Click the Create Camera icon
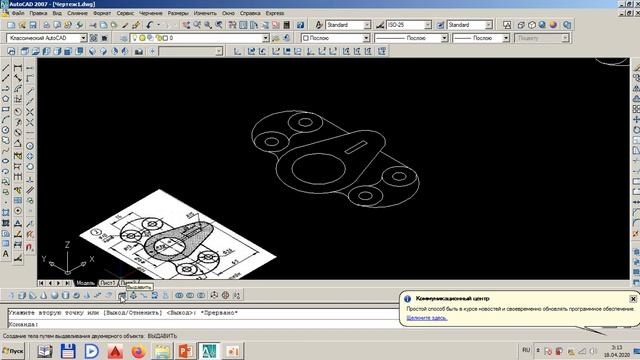This screenshot has width=640, height=360. 139,51
